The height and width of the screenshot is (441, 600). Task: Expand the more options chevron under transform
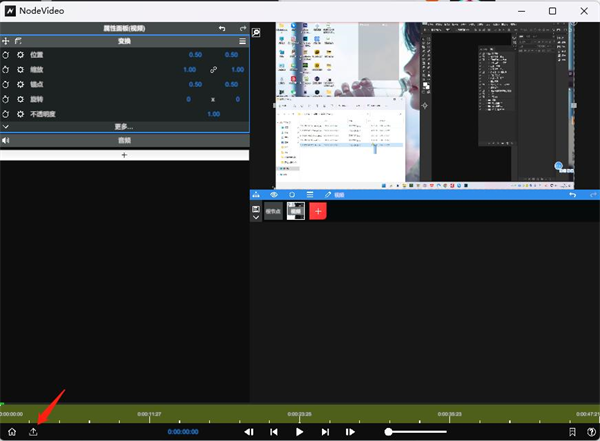pyautogui.click(x=6, y=126)
